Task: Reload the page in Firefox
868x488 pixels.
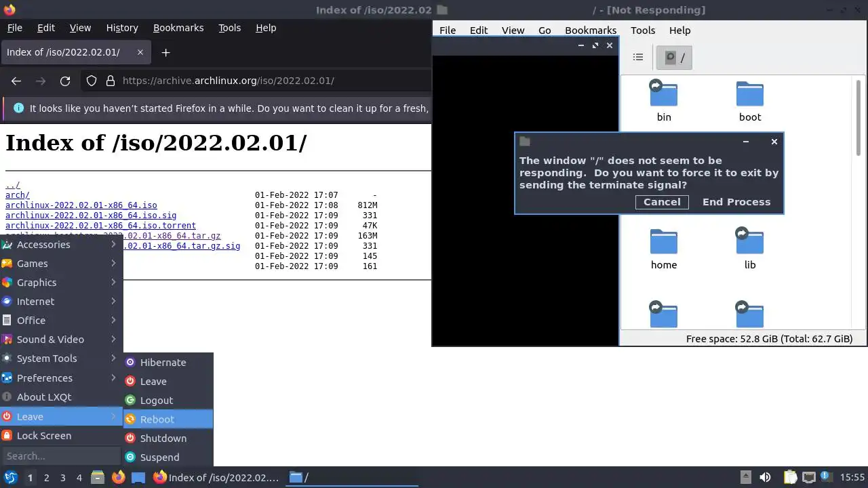Action: (65, 81)
